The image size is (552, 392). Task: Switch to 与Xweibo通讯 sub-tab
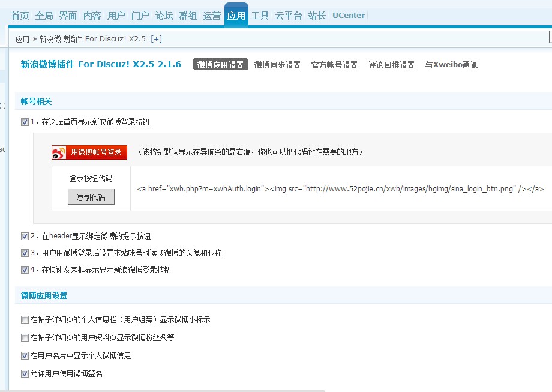tap(451, 65)
